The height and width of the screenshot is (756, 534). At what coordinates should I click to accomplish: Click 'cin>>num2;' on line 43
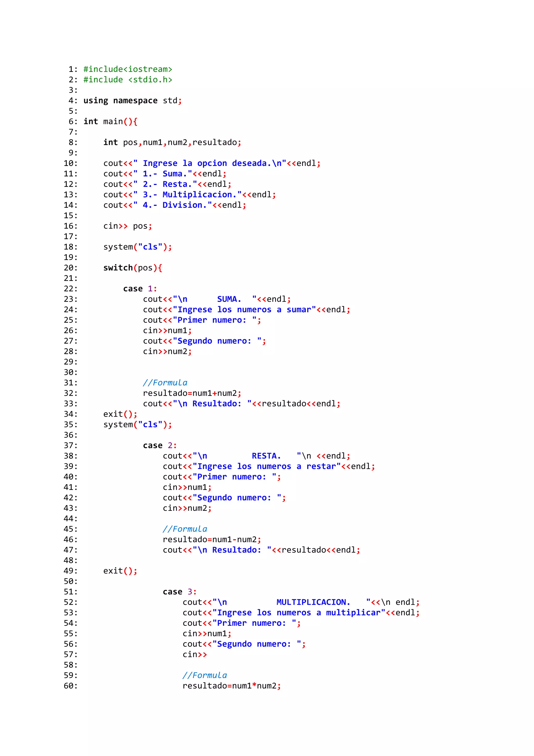(x=187, y=508)
